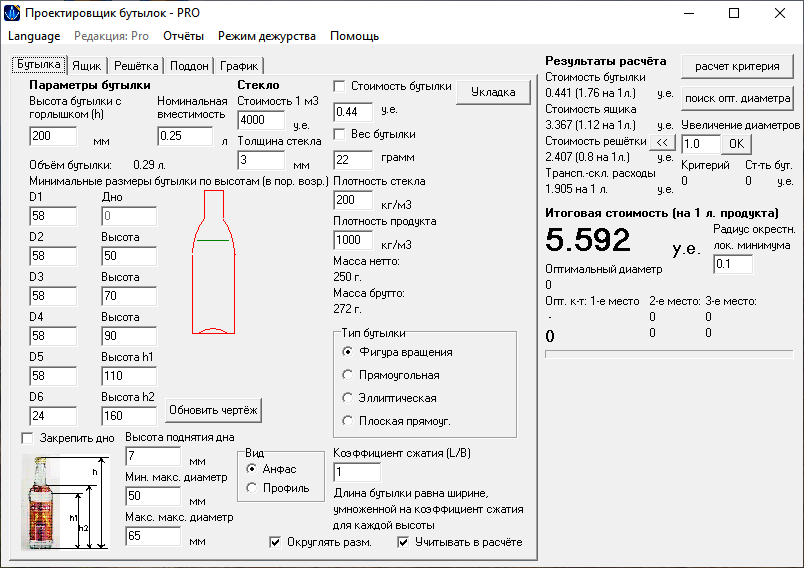
Task: Click the red bottle outline drawing
Action: [x=213, y=262]
